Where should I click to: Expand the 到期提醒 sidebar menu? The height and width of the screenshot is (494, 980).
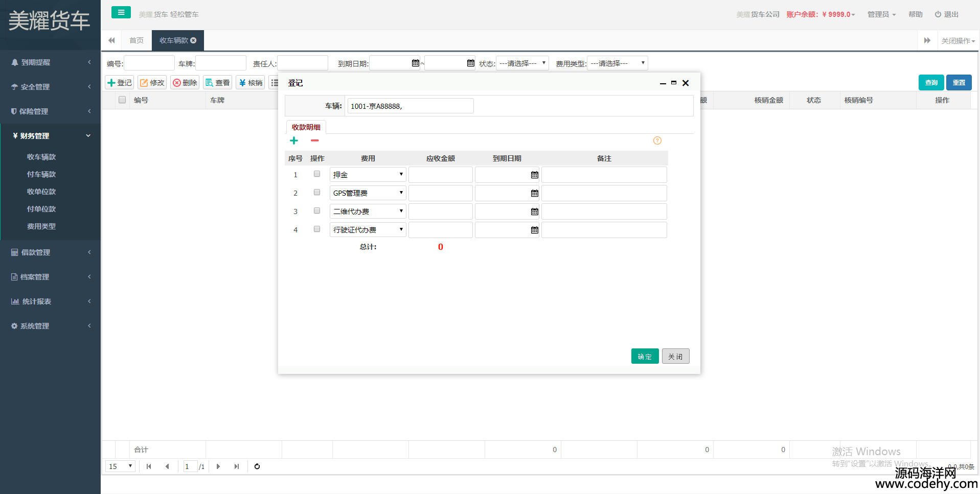coord(50,62)
